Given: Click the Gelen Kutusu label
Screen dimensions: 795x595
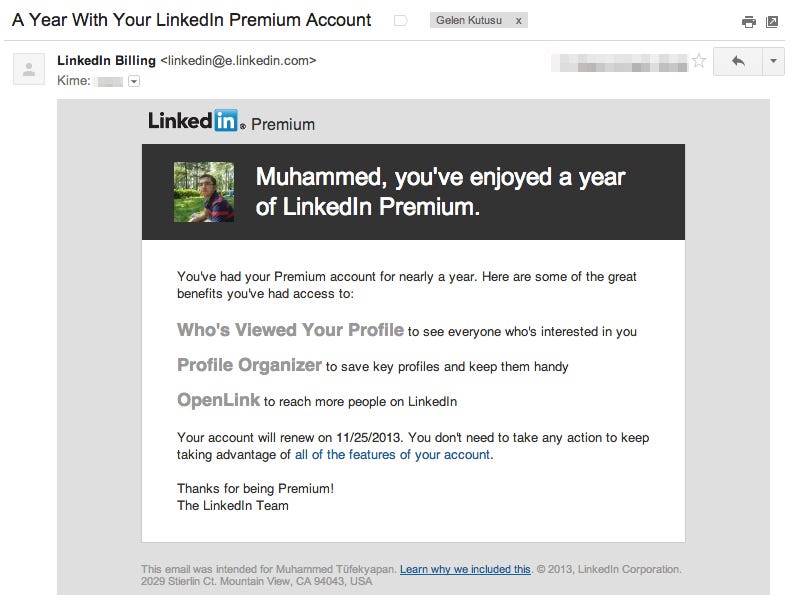Looking at the screenshot, I should (x=469, y=20).
